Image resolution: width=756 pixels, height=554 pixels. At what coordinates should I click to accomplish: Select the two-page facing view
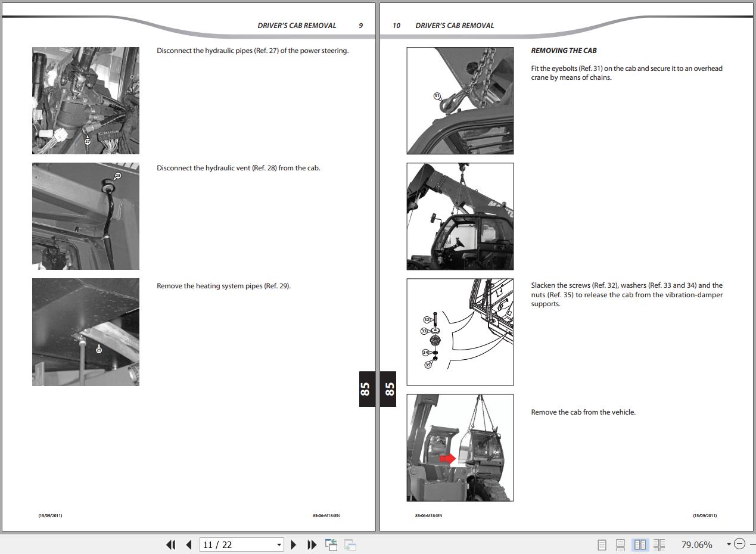tap(640, 544)
